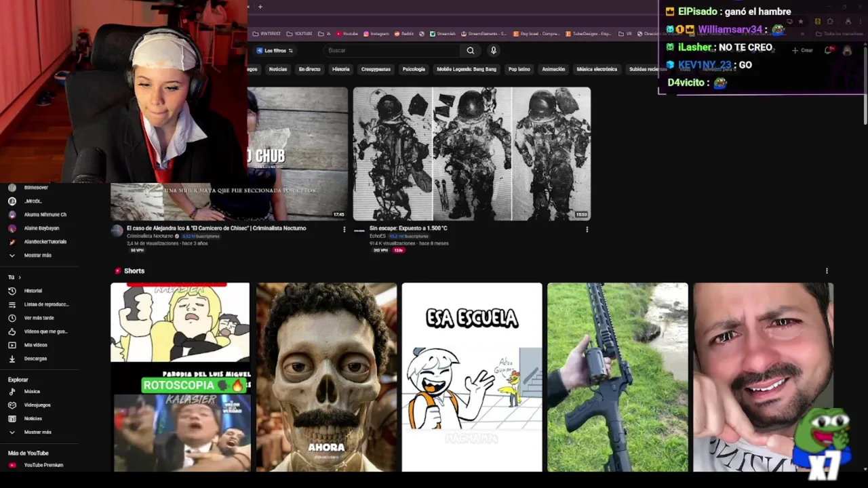The image size is (868, 488).
Task: Play the skull AHORA short
Action: point(326,377)
